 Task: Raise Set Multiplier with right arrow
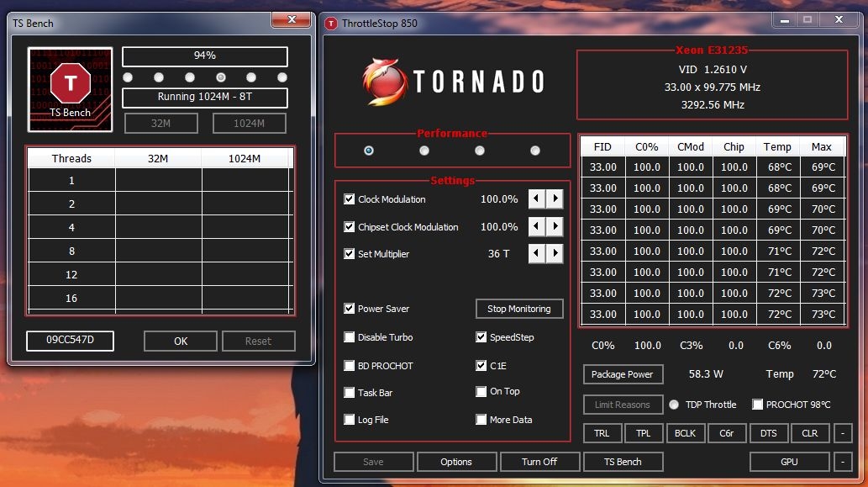pyautogui.click(x=555, y=254)
